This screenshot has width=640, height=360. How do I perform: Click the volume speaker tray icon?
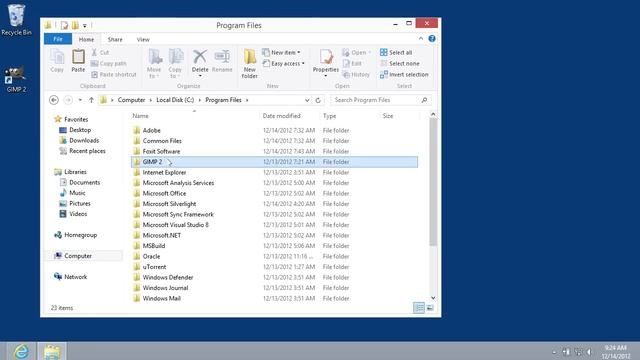(589, 352)
